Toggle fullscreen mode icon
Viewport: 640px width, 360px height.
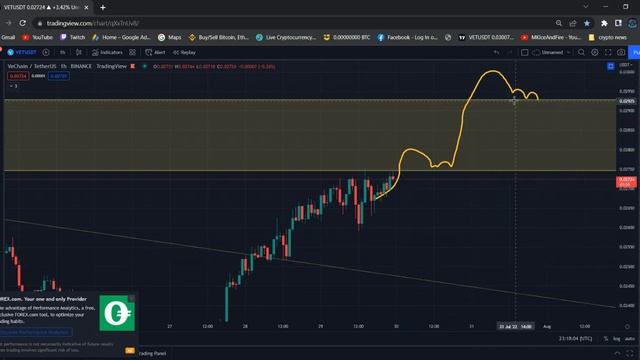coord(608,52)
